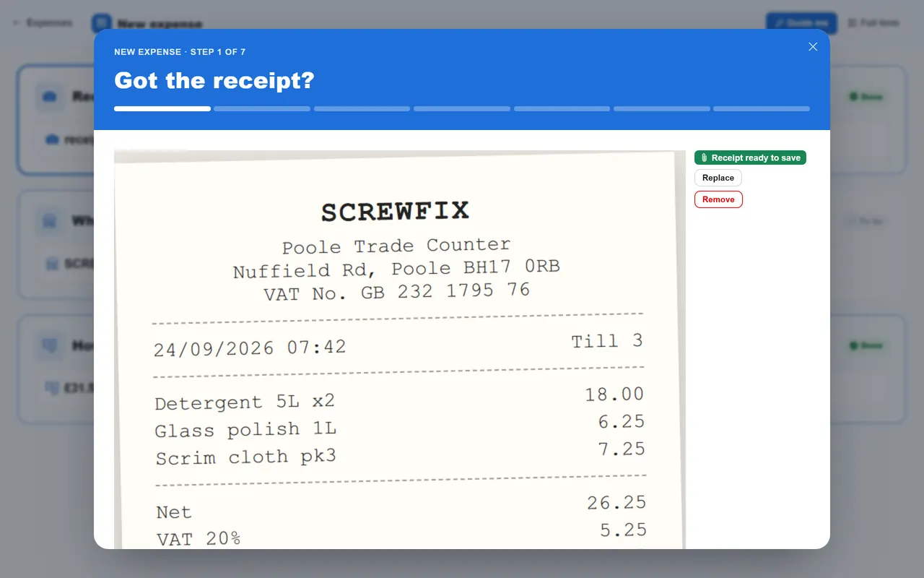
Task: Click the 'Net' label on the receipt
Action: point(174,512)
